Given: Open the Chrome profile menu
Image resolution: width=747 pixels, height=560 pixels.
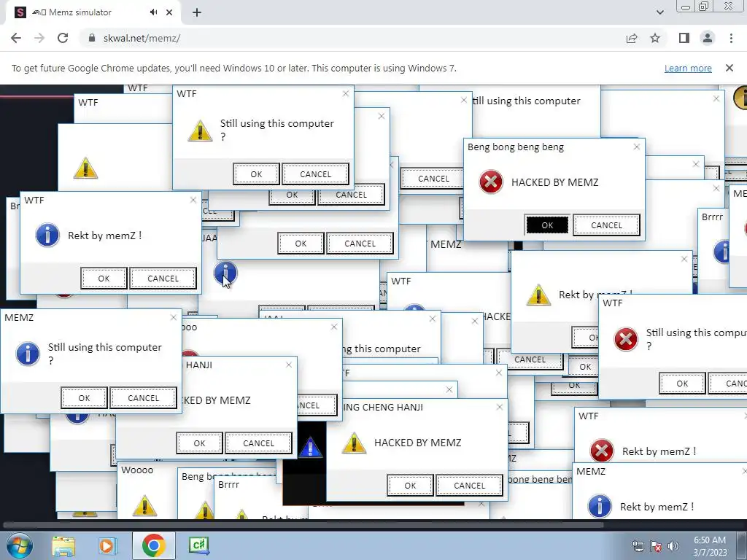Looking at the screenshot, I should pos(708,38).
